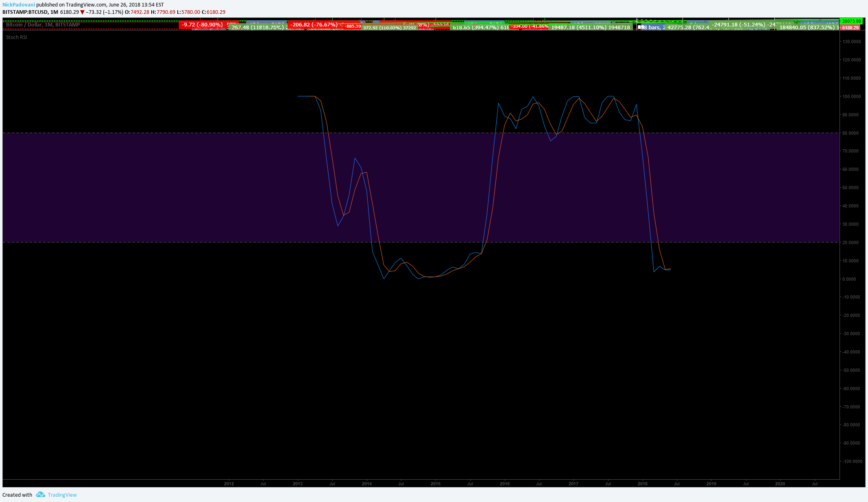
Task: Select the -9.72 (-80.90%) red measurement label
Action: point(202,25)
